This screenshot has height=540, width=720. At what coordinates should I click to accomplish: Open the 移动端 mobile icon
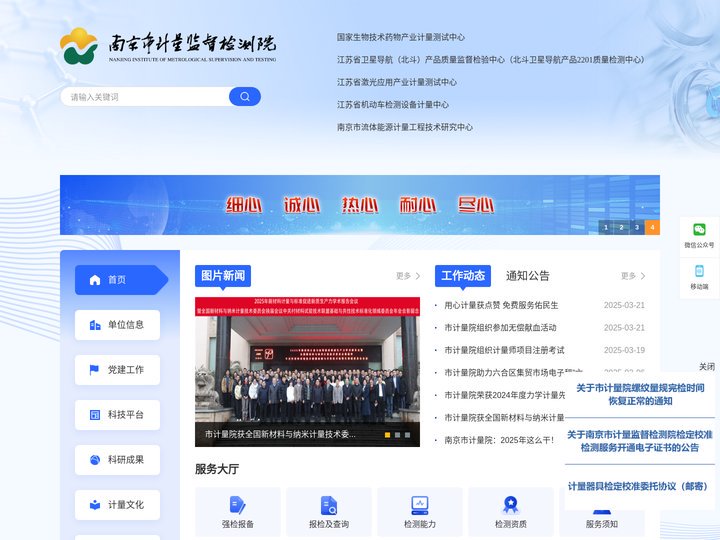[699, 271]
